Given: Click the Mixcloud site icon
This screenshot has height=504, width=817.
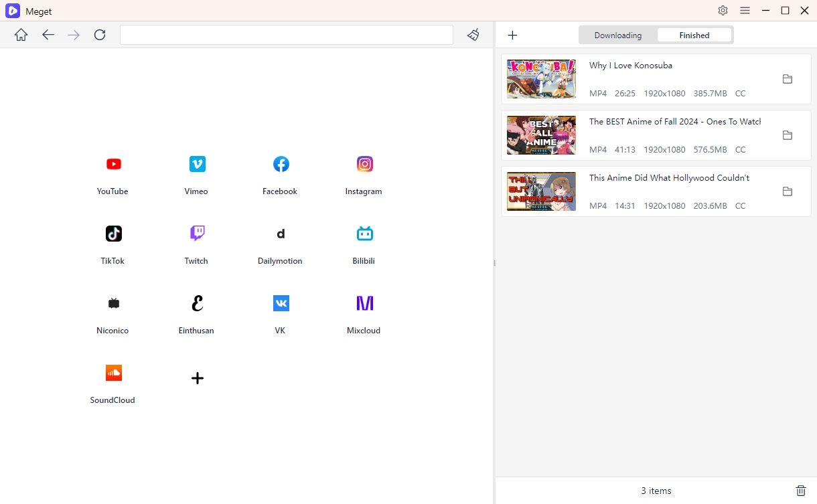Looking at the screenshot, I should [x=364, y=304].
